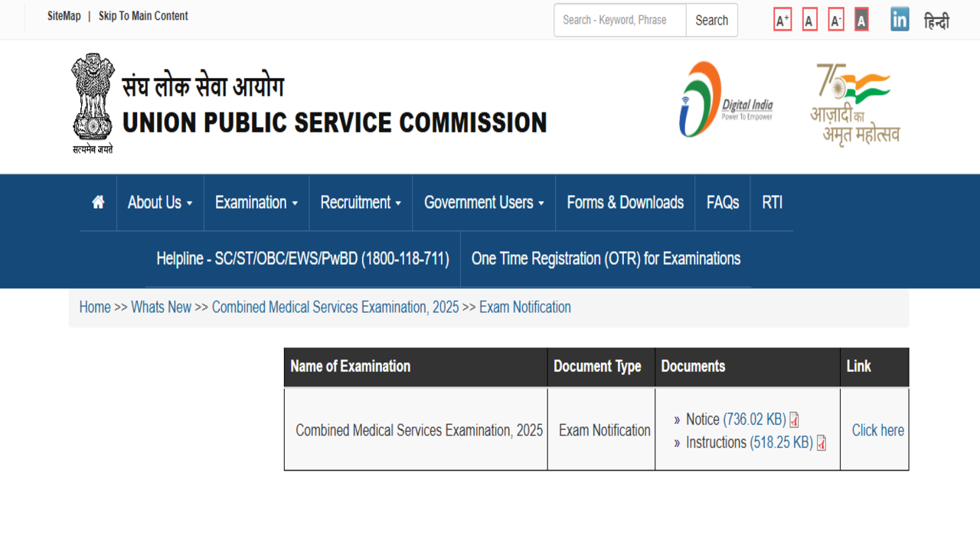Click the UPSC national emblem logo
This screenshot has width=980, height=551.
click(x=93, y=103)
